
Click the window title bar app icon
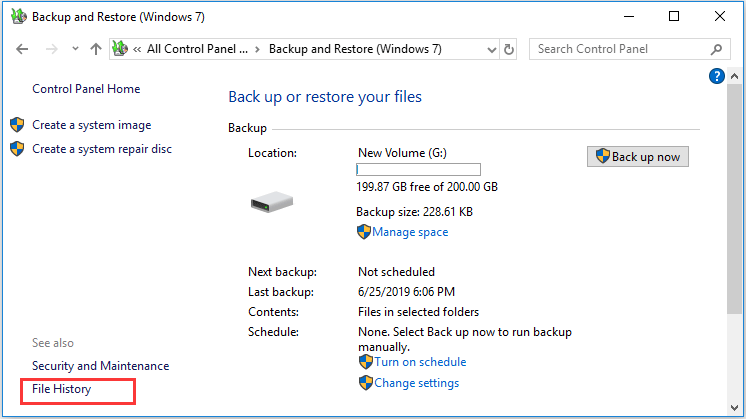(19, 16)
